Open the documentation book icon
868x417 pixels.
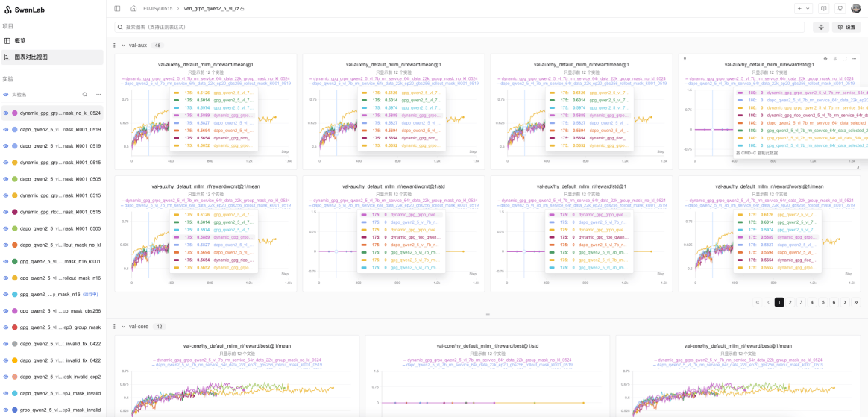click(x=824, y=8)
